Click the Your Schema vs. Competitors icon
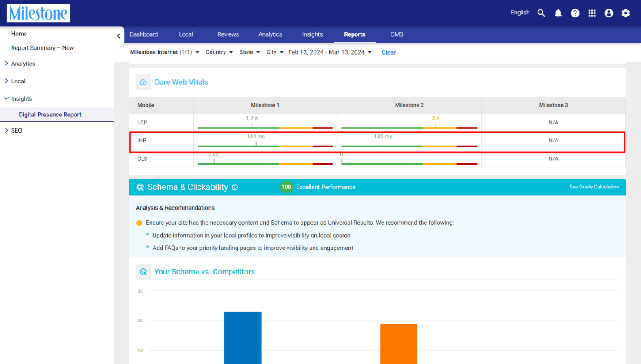641x364 pixels. 143,272
